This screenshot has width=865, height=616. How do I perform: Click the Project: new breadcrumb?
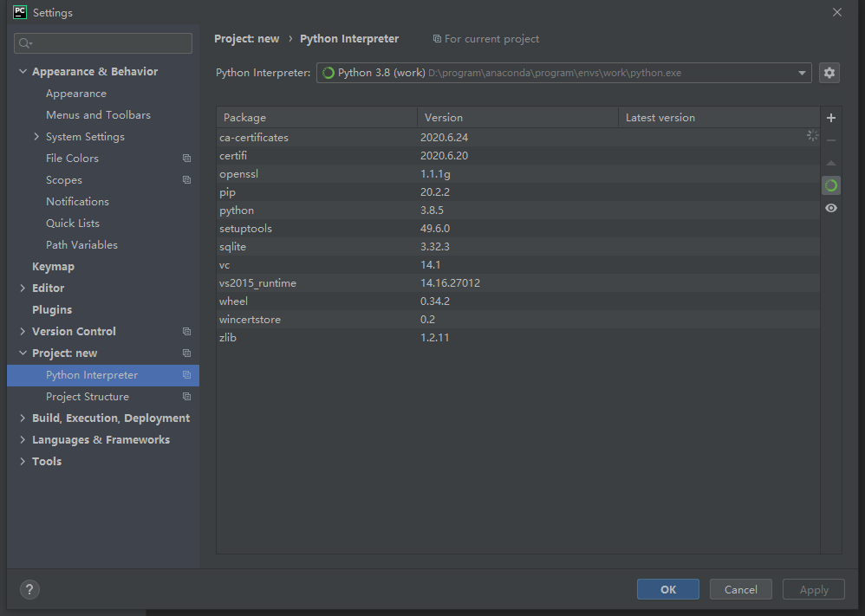(247, 39)
